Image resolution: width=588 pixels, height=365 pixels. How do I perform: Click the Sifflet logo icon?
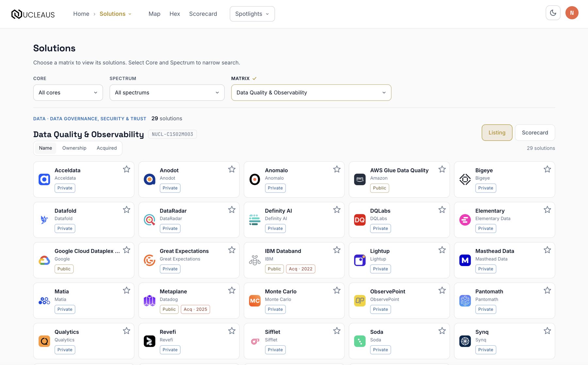coord(255,341)
